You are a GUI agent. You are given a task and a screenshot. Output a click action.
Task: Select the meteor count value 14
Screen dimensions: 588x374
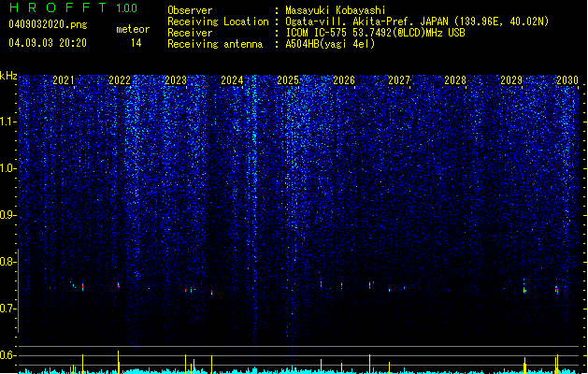coord(136,43)
